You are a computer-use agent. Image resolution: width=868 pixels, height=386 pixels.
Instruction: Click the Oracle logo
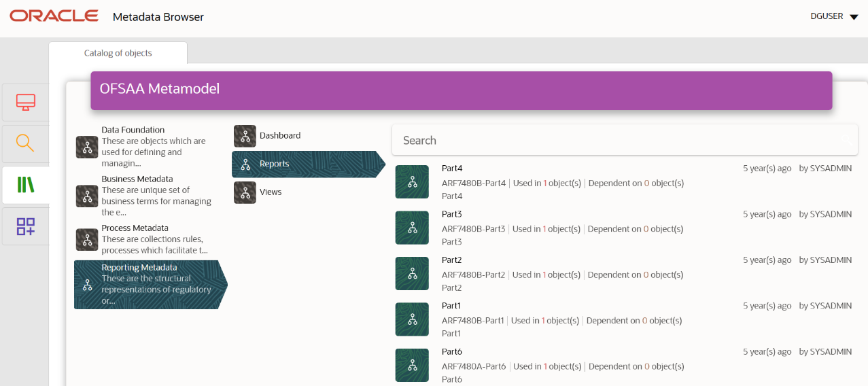click(x=54, y=16)
